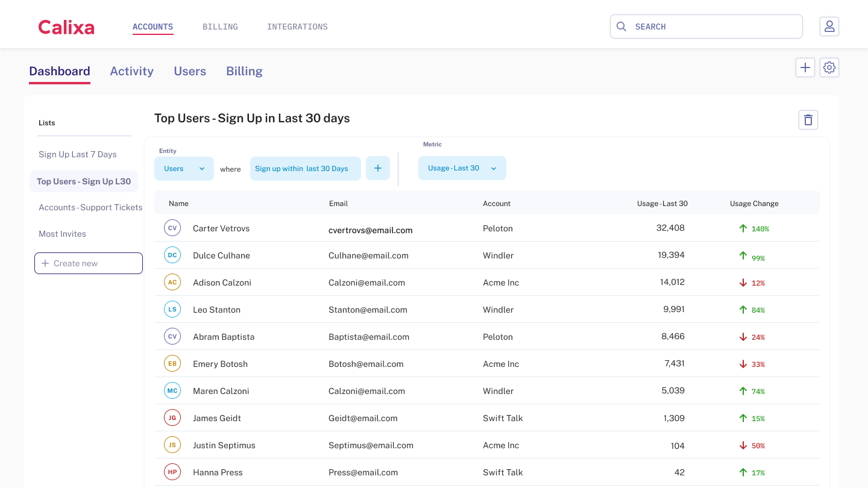Click the Create new list button
Viewport: 868px width, 488px height.
[x=89, y=263]
